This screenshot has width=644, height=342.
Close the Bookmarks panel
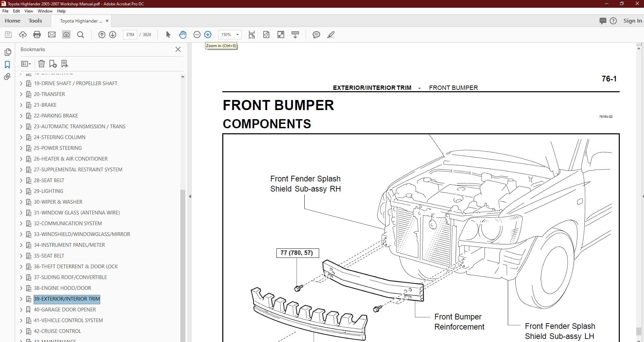(178, 49)
